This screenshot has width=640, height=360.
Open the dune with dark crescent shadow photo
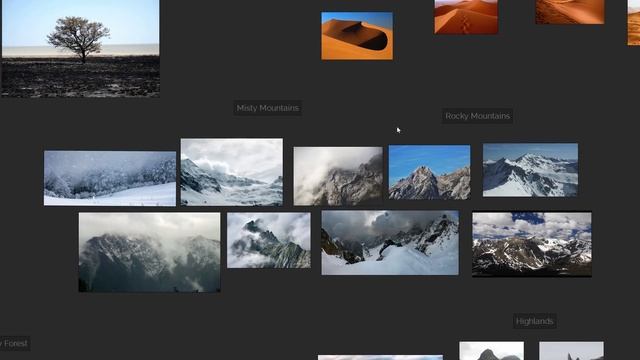[x=357, y=36]
